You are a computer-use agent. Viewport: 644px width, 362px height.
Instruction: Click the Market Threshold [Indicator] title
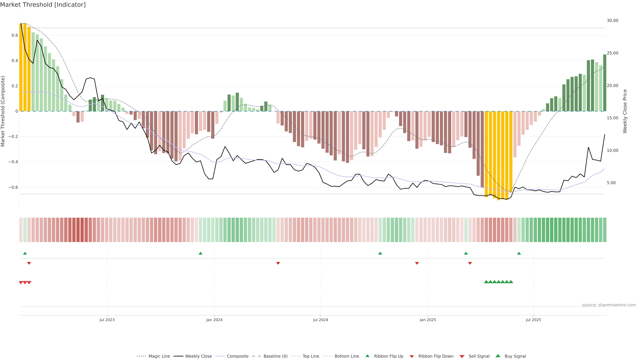(x=43, y=5)
